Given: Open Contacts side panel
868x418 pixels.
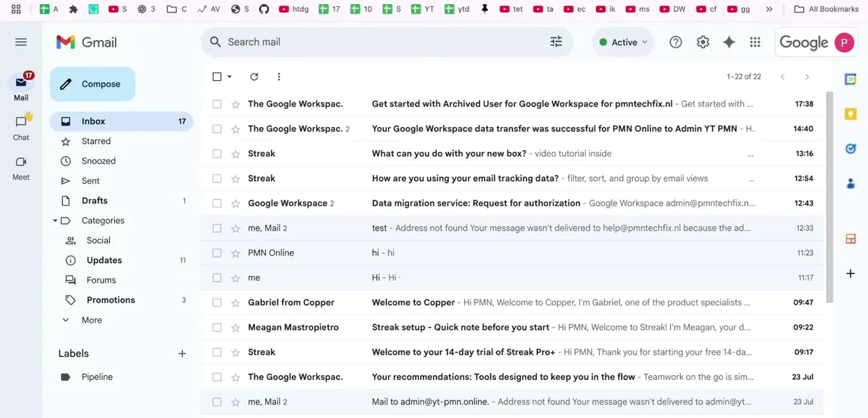Looking at the screenshot, I should pos(850,183).
